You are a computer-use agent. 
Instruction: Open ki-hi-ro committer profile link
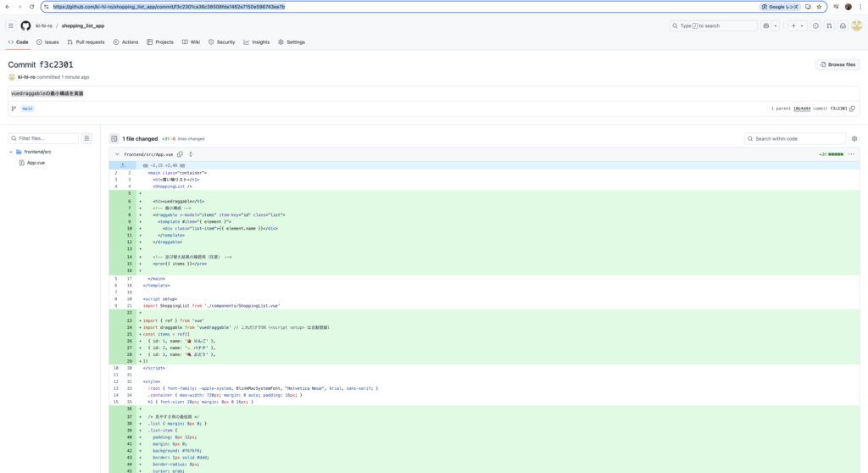tap(26, 77)
